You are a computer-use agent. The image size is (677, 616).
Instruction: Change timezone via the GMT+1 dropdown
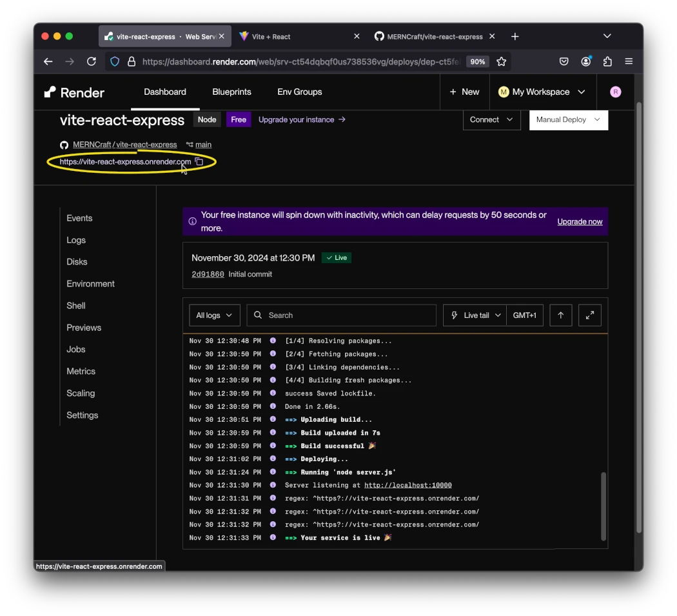tap(525, 315)
